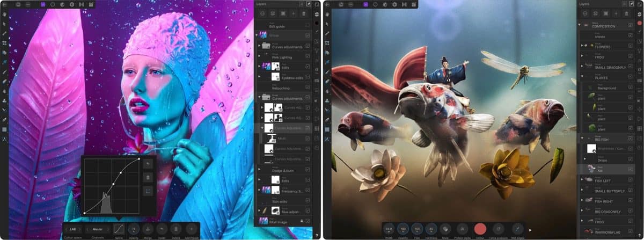Viewport: 644px width, 240px height.
Task: Click the Delete button in curves toolbar
Action: coord(177,229)
